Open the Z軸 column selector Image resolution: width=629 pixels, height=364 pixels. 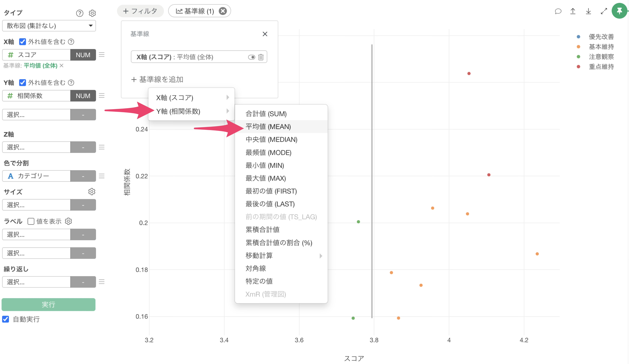(36, 147)
